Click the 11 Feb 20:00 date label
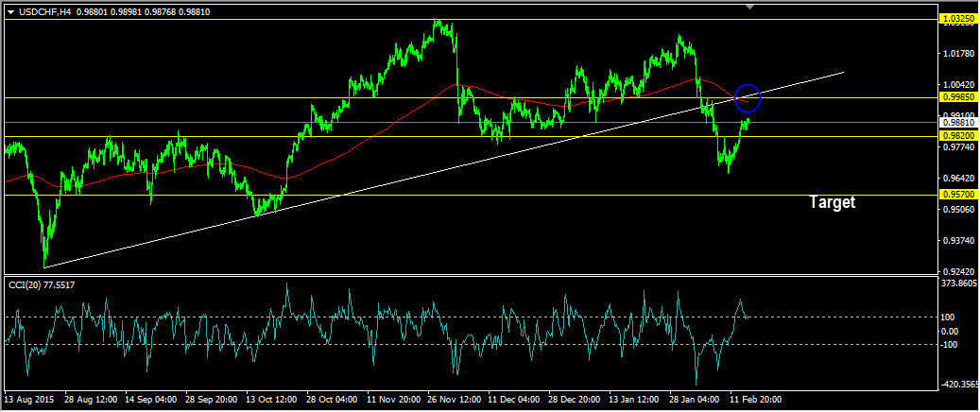Image resolution: width=980 pixels, height=412 pixels. click(756, 399)
